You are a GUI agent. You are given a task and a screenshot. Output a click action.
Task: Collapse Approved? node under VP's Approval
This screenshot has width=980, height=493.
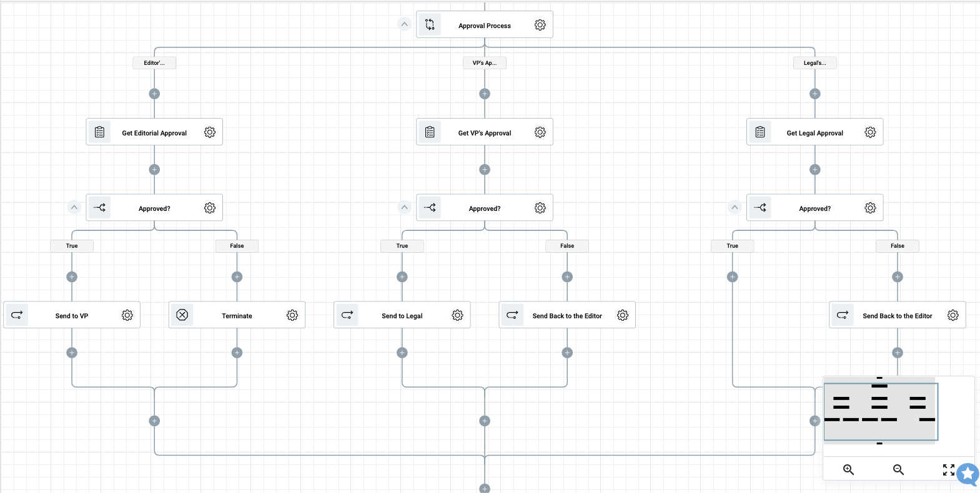[x=405, y=207]
